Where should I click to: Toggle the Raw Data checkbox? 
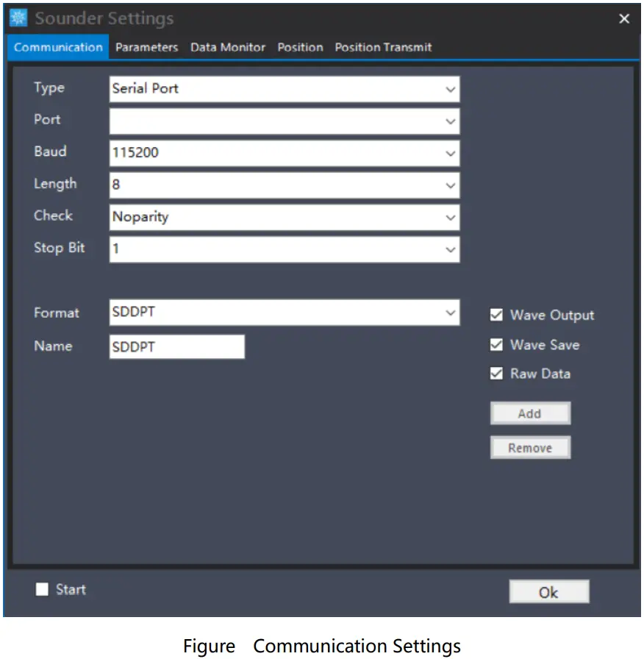tap(496, 374)
